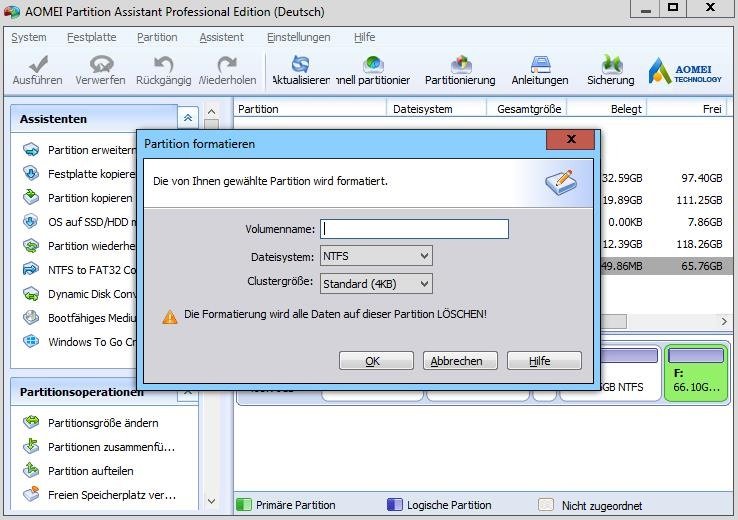Click the Frei column header

point(687,109)
